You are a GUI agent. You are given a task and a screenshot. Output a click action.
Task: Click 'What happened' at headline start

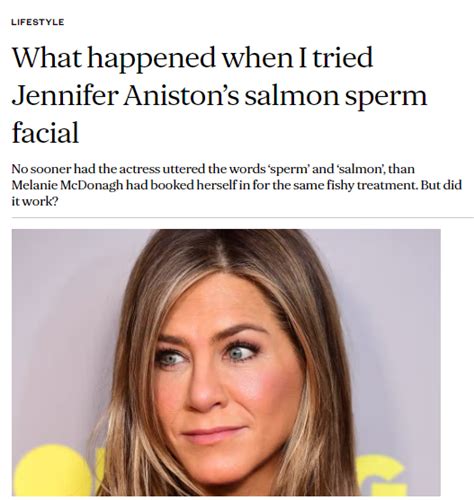(x=113, y=59)
